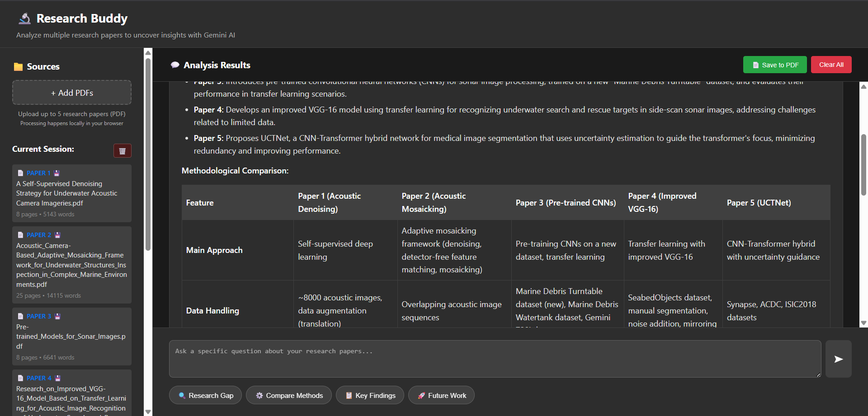Choose the Compare Methods quick prompt

288,395
